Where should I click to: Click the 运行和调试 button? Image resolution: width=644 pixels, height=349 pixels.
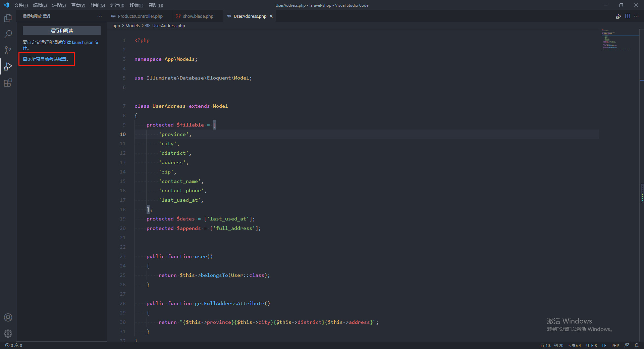click(x=61, y=30)
